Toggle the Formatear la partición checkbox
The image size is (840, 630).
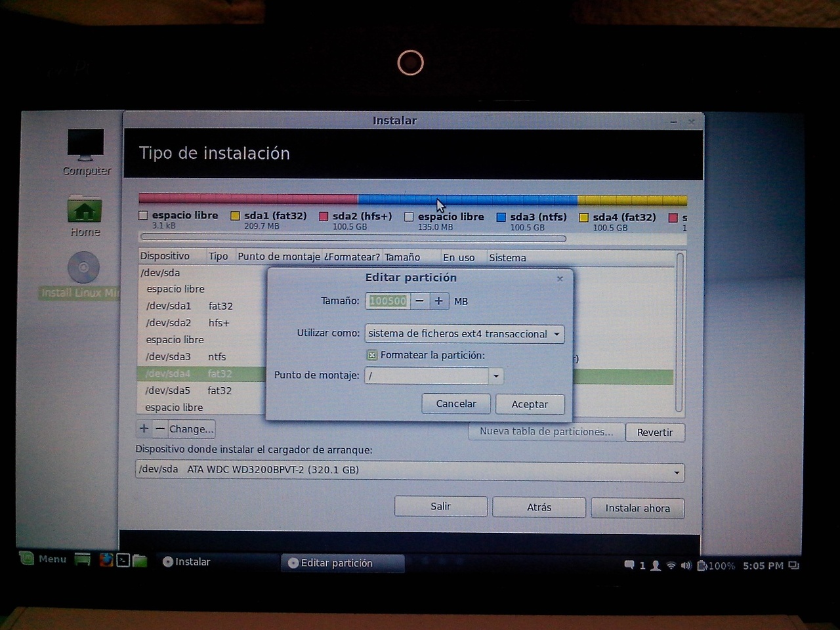(x=372, y=355)
